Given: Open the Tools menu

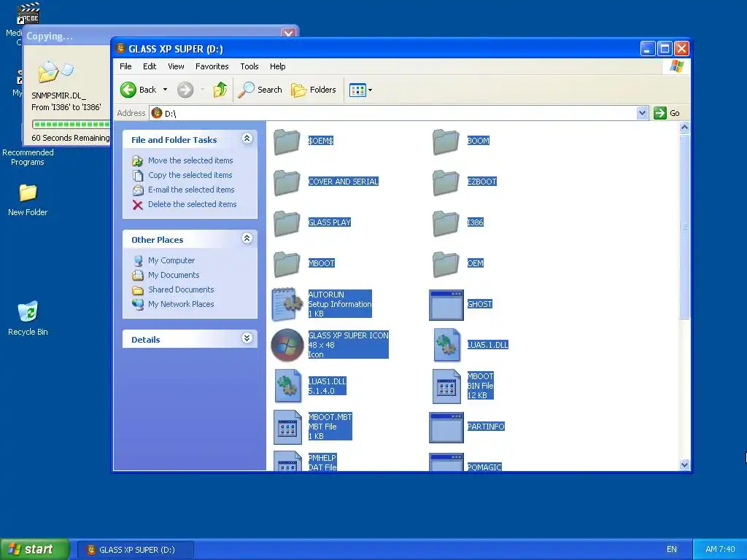Looking at the screenshot, I should pos(249,66).
